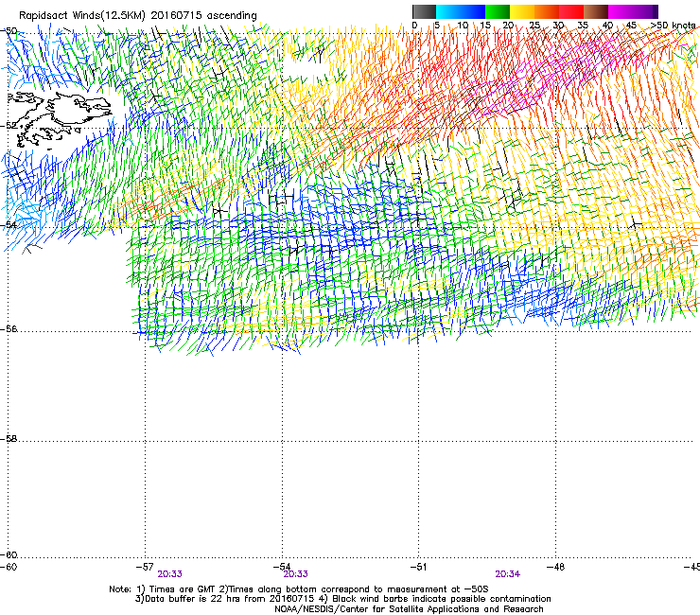Click the magenta 40-45 knots legend swatch
This screenshot has width=700, height=615.
point(621,11)
